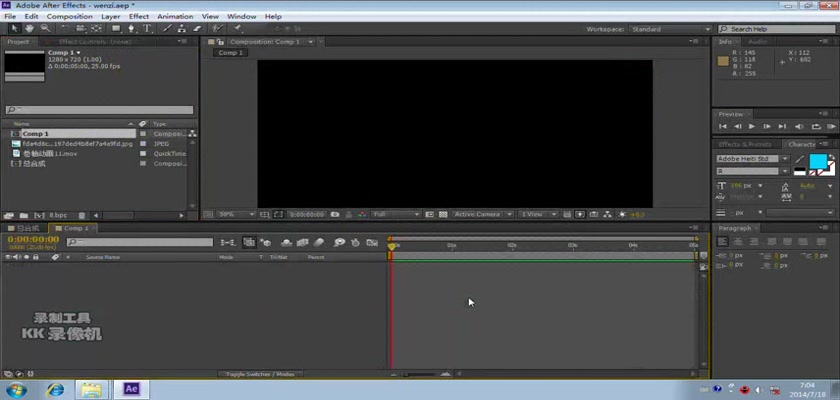Toggle Motion Blur for timeline layers

click(319, 243)
